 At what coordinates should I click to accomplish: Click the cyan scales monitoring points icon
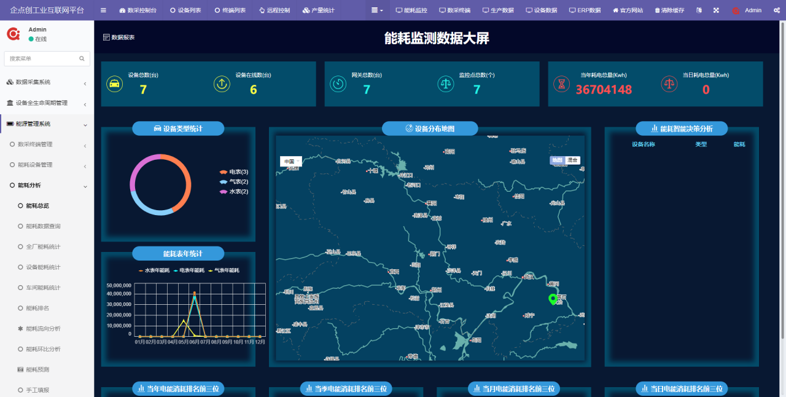point(446,84)
